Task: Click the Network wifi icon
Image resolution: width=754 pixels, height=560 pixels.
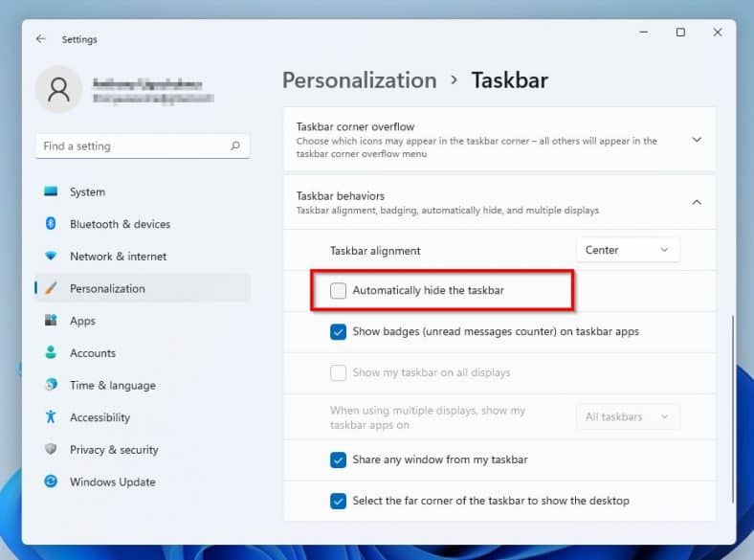Action: point(51,256)
